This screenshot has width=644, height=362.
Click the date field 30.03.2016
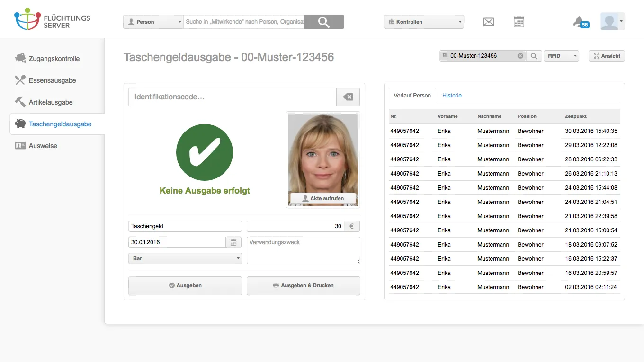click(x=177, y=242)
